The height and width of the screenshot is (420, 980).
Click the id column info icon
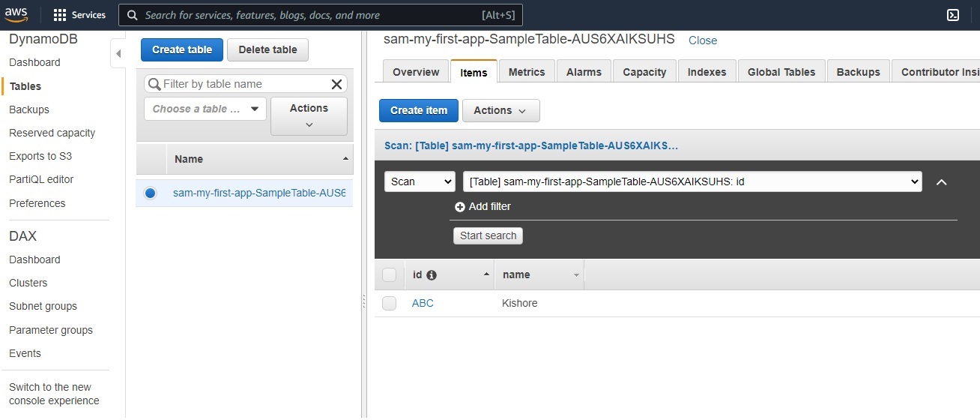(432, 275)
